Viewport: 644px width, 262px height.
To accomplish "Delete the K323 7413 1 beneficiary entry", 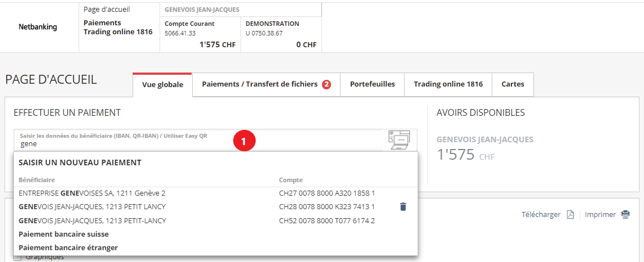I will click(402, 207).
